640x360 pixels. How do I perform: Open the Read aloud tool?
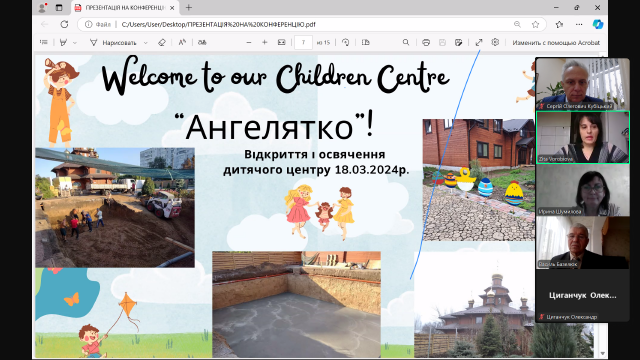tap(182, 42)
